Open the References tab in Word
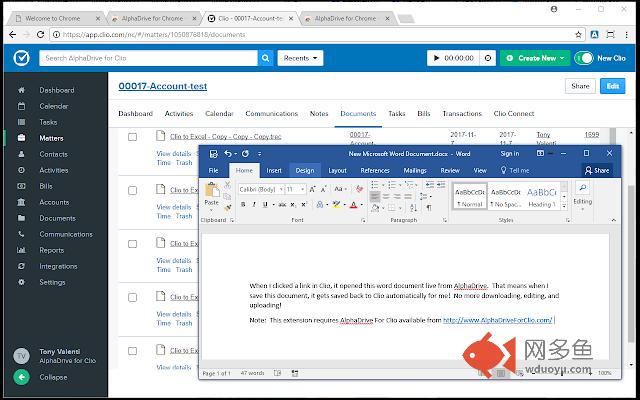 point(375,171)
